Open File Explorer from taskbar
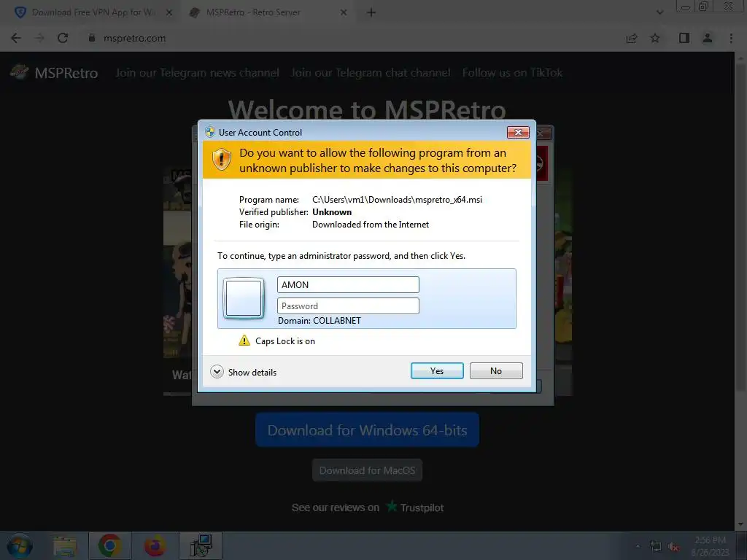Screen dimensions: 747x560 (x=65, y=545)
